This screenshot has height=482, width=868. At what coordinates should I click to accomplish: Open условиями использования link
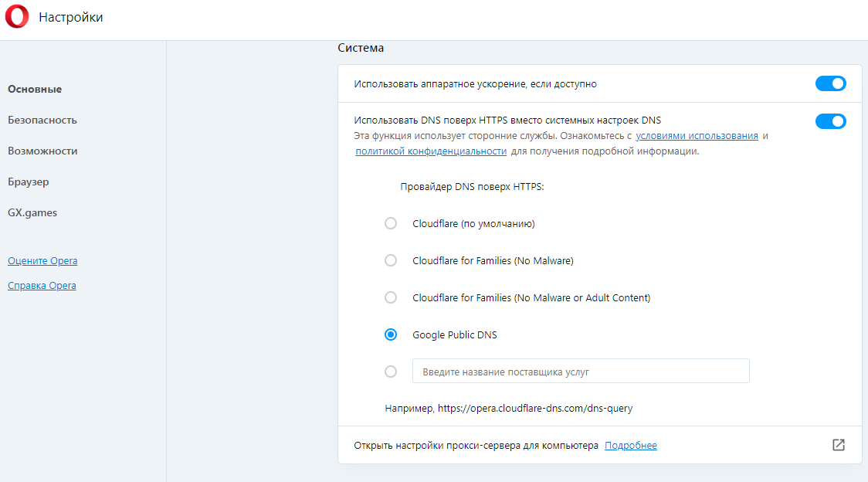click(697, 136)
